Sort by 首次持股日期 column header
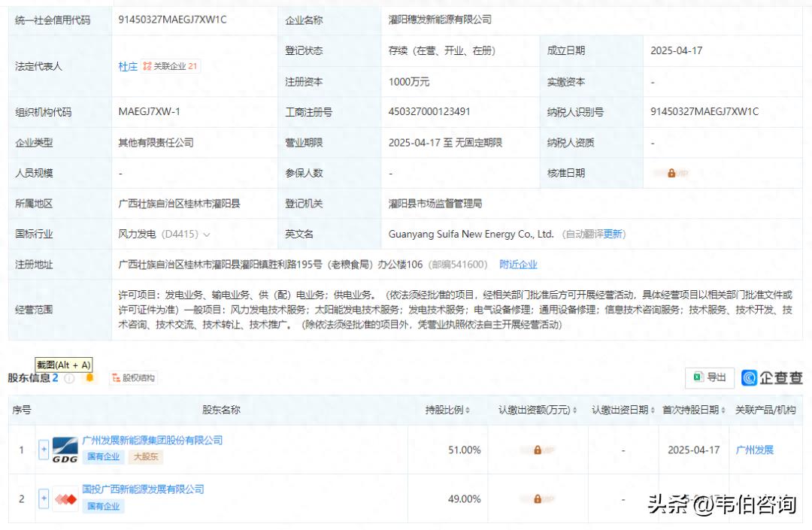Screen dimensions: 812x530 693,410
